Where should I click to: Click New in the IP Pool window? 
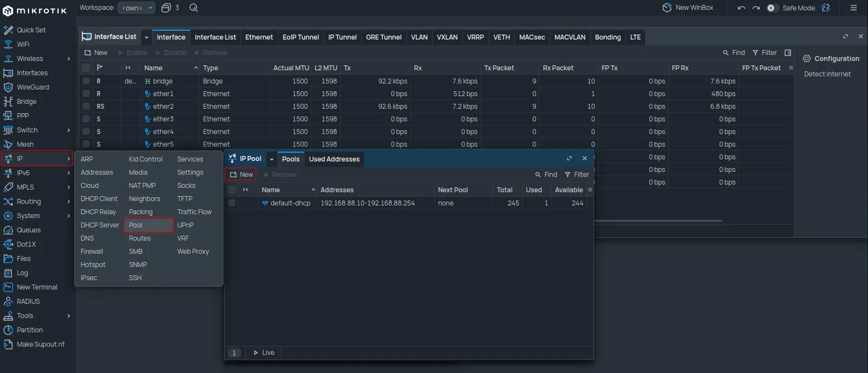click(x=241, y=175)
